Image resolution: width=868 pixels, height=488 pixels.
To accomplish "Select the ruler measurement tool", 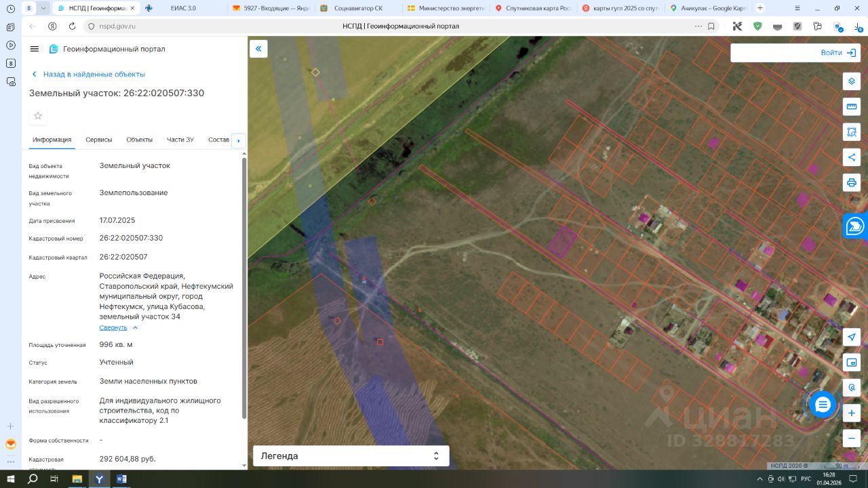I will pyautogui.click(x=852, y=106).
